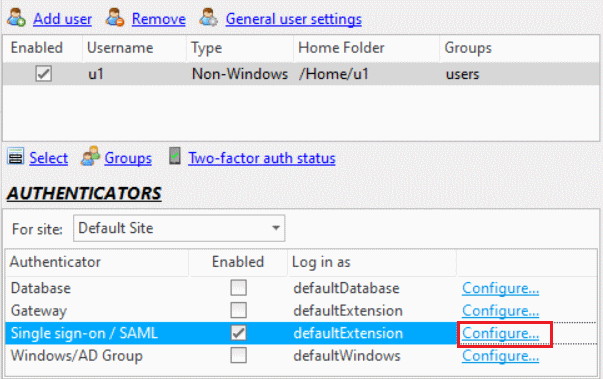This screenshot has width=603, height=379.
Task: Open the For site dropdown
Action: 179,228
